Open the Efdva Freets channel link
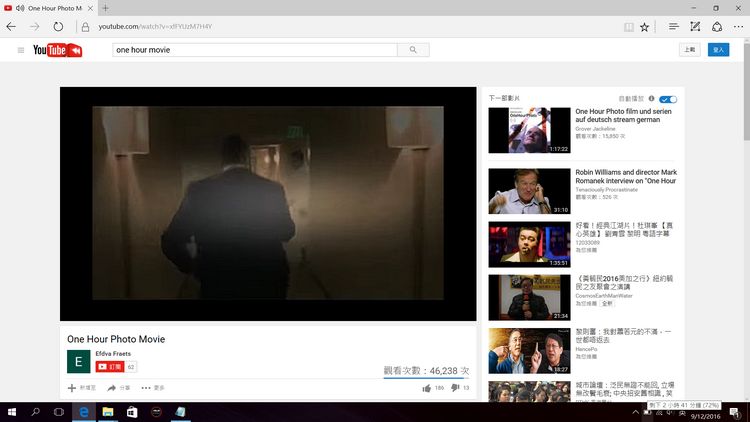 pos(113,354)
